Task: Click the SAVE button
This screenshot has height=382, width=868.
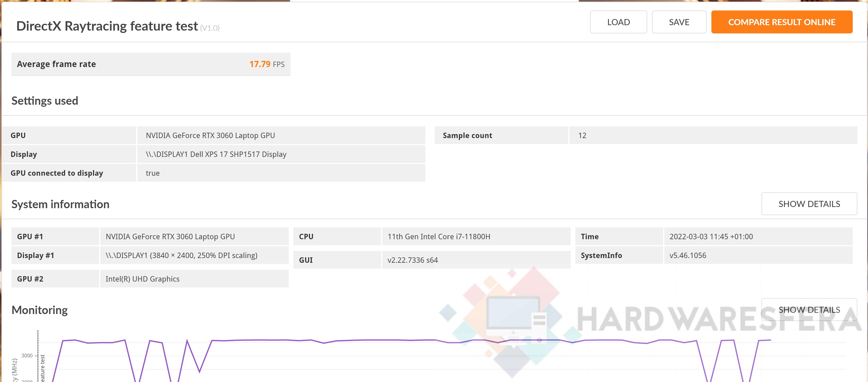Action: [x=679, y=22]
